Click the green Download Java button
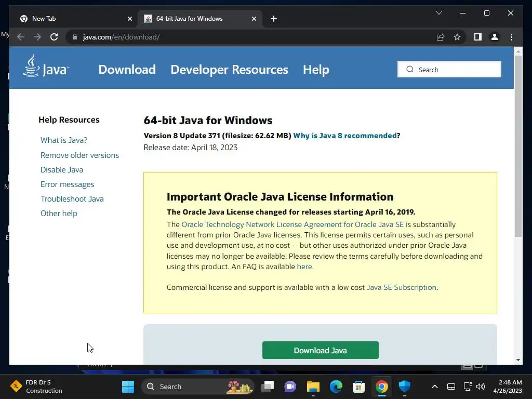The image size is (532, 399). (320, 350)
